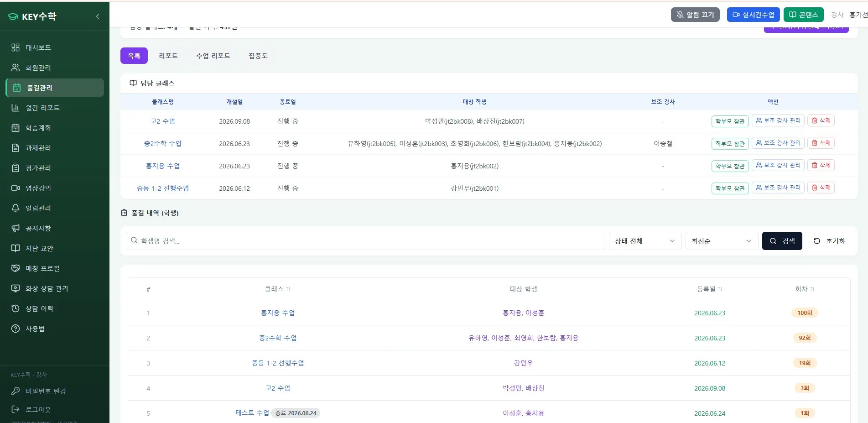Click the 알림 끄기 button
This screenshot has height=423, width=868.
pos(695,15)
